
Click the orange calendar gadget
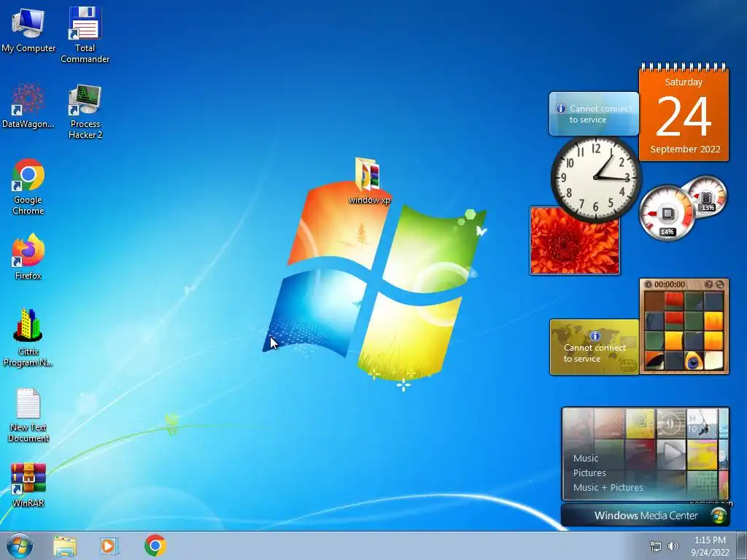[x=684, y=112]
